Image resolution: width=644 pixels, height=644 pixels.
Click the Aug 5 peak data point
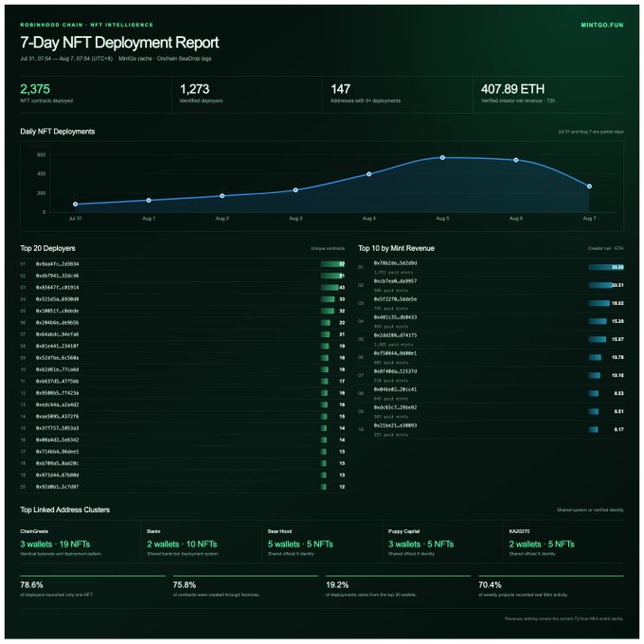click(x=442, y=158)
